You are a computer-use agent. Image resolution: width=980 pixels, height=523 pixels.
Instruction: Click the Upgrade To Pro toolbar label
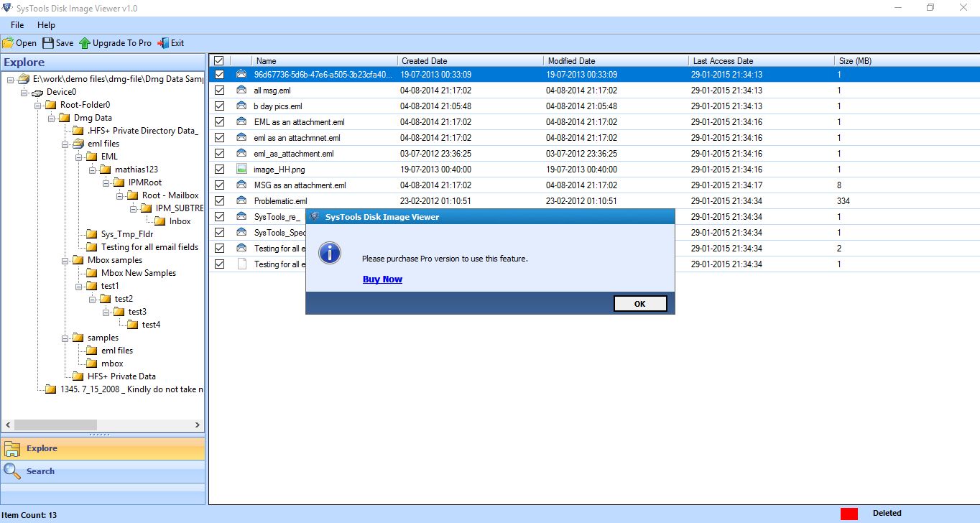tap(122, 43)
